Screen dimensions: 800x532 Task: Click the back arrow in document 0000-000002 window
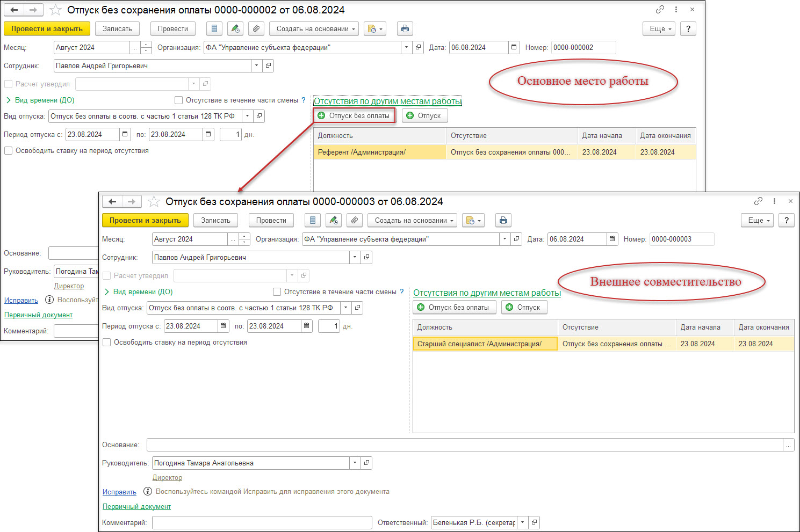[x=14, y=10]
